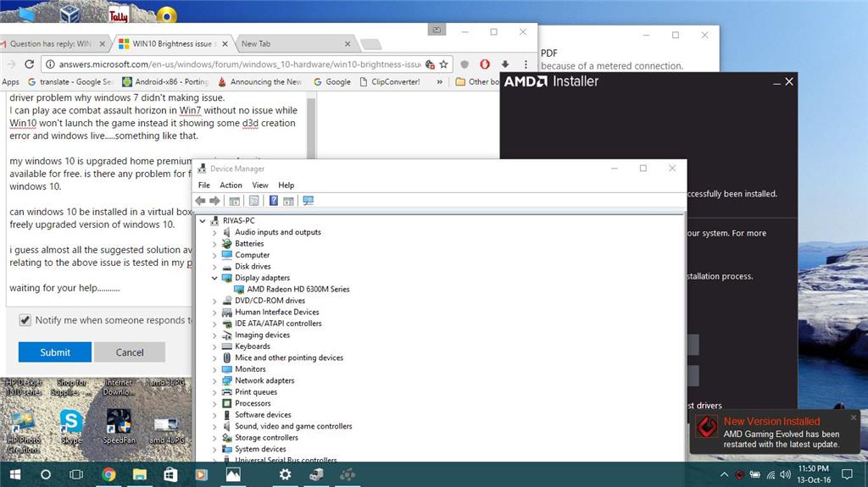The width and height of the screenshot is (868, 487).
Task: Collapse the Display adapters category
Action: pyautogui.click(x=214, y=278)
